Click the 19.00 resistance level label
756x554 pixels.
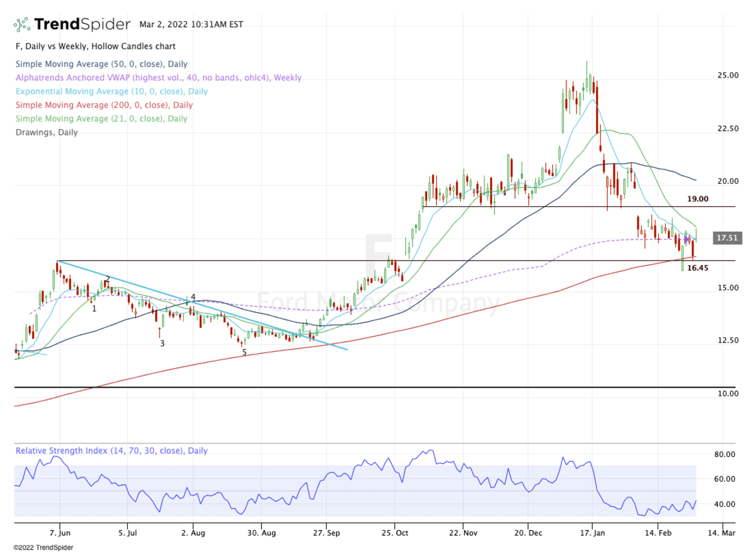coord(697,199)
